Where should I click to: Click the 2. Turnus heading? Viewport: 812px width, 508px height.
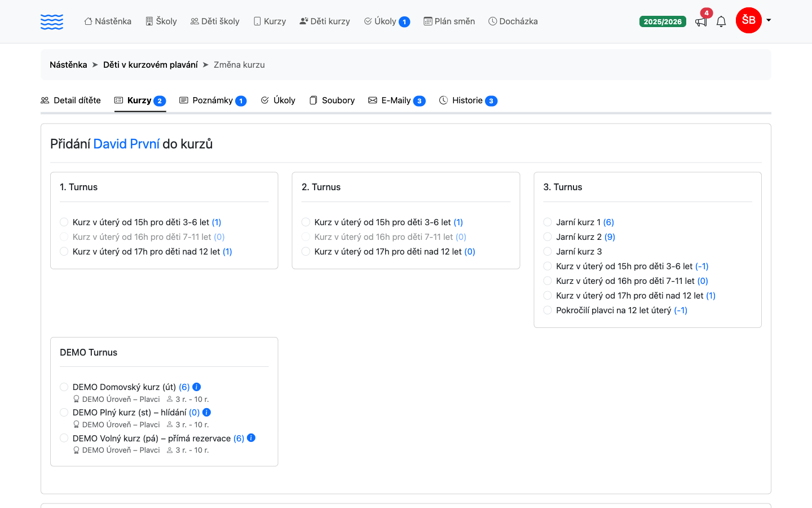coord(321,187)
